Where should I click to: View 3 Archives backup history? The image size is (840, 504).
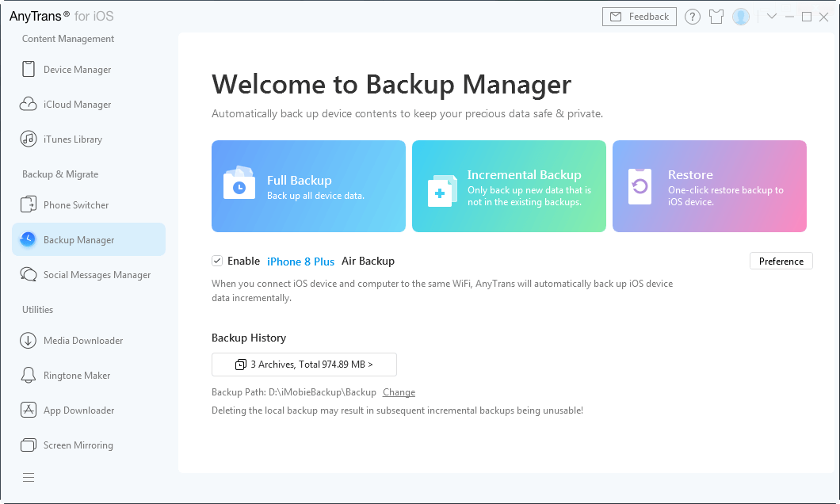[x=304, y=365]
